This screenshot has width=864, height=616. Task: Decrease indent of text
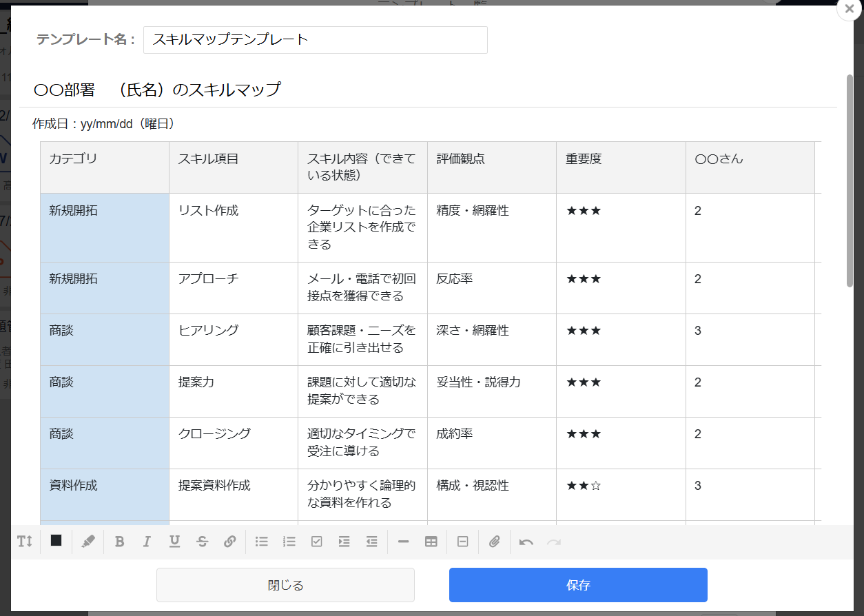372,542
